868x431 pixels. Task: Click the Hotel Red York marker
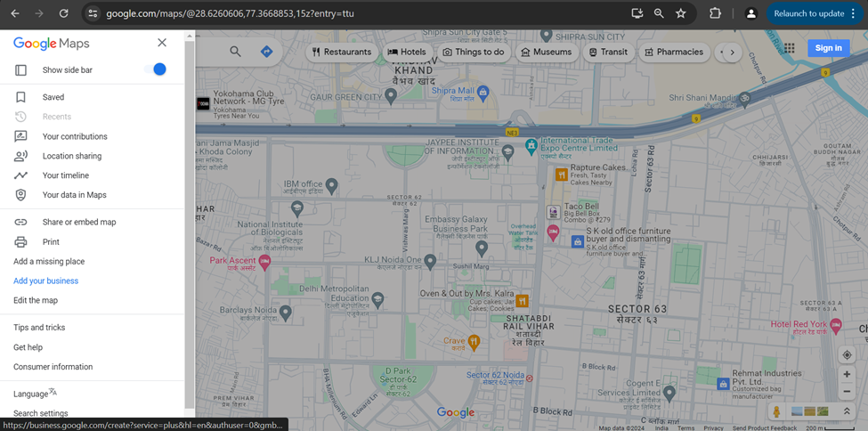(835, 326)
